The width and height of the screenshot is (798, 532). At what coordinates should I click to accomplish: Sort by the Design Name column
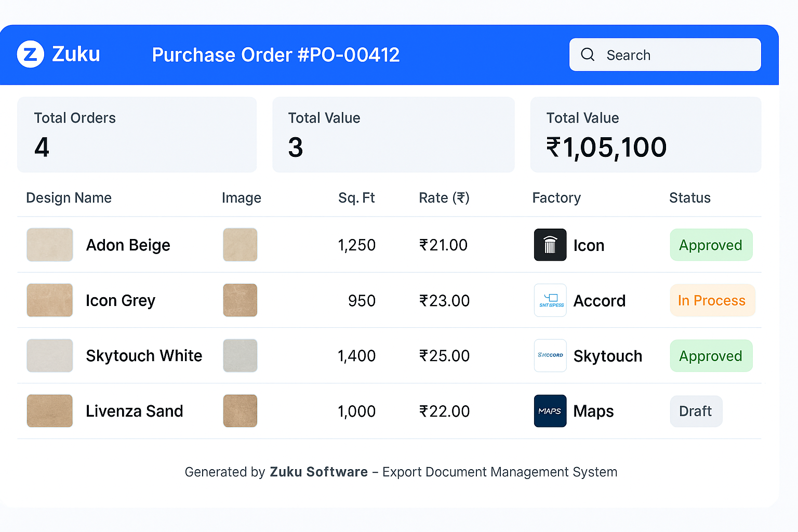(x=69, y=198)
